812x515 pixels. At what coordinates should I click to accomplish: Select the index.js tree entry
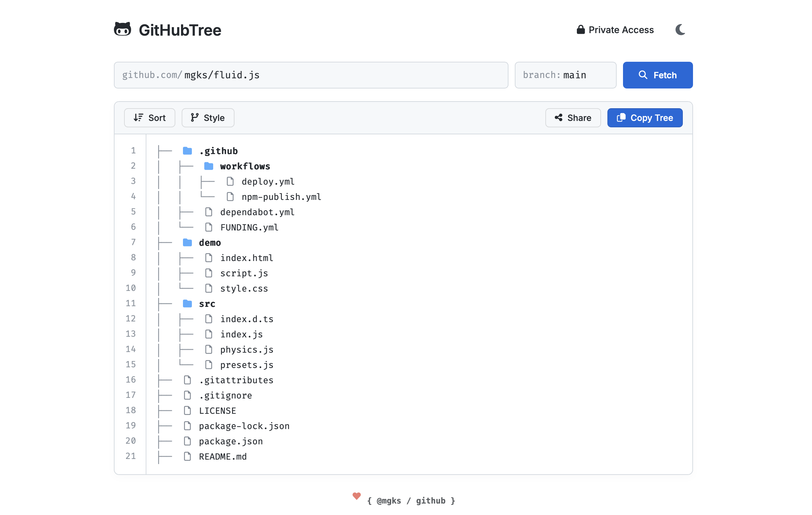(241, 334)
